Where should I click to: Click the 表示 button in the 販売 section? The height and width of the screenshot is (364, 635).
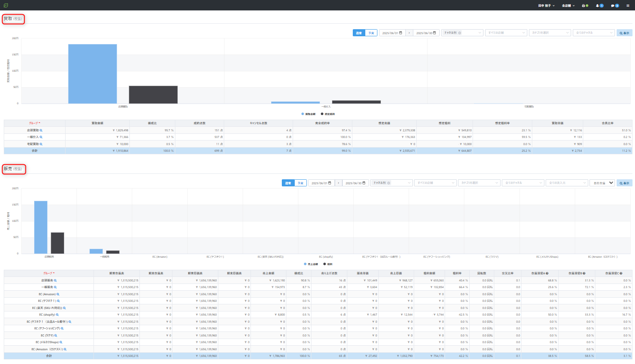pyautogui.click(x=624, y=183)
